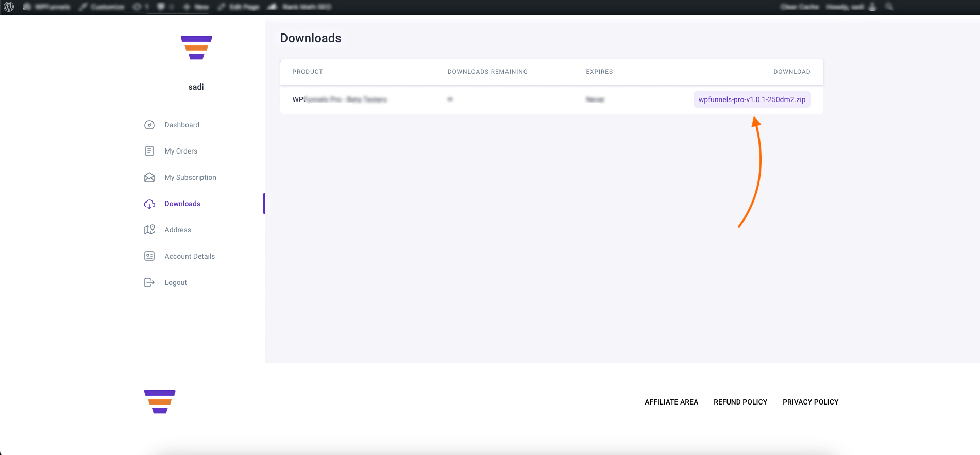Click the My Orders document icon
Screen dimensions: 980x455
coord(149,151)
